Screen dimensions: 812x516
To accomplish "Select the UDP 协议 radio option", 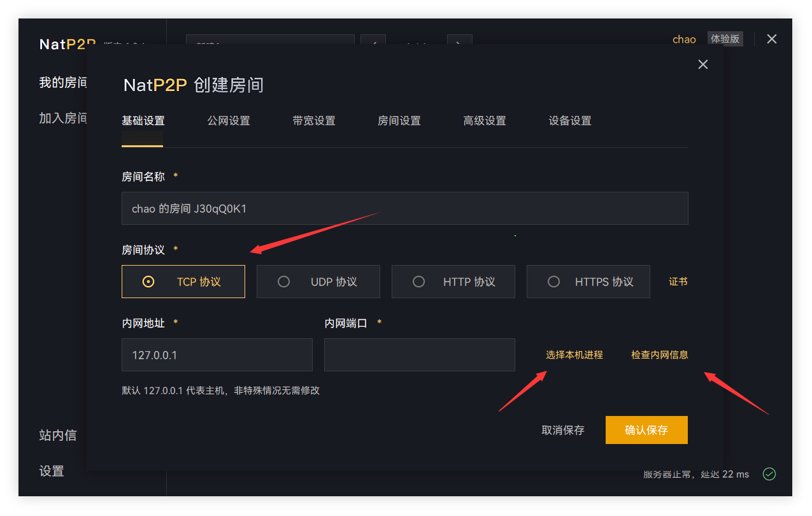I will [318, 282].
